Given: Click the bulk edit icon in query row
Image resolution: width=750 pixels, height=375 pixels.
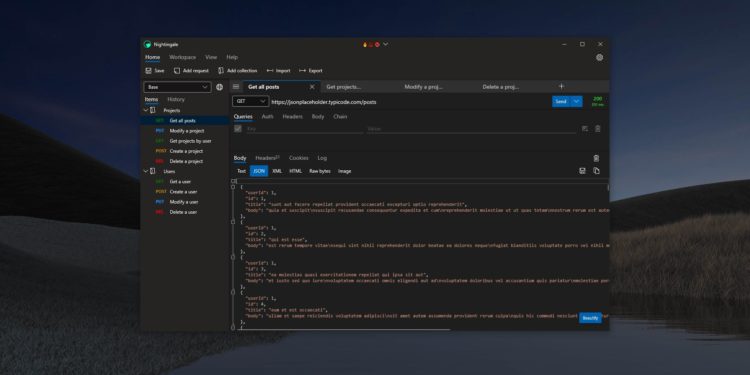Looking at the screenshot, I should point(585,129).
